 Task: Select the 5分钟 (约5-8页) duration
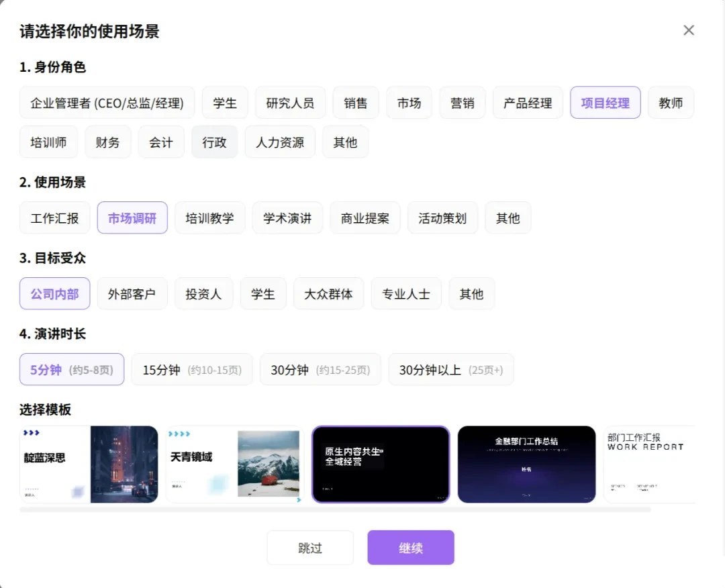72,369
